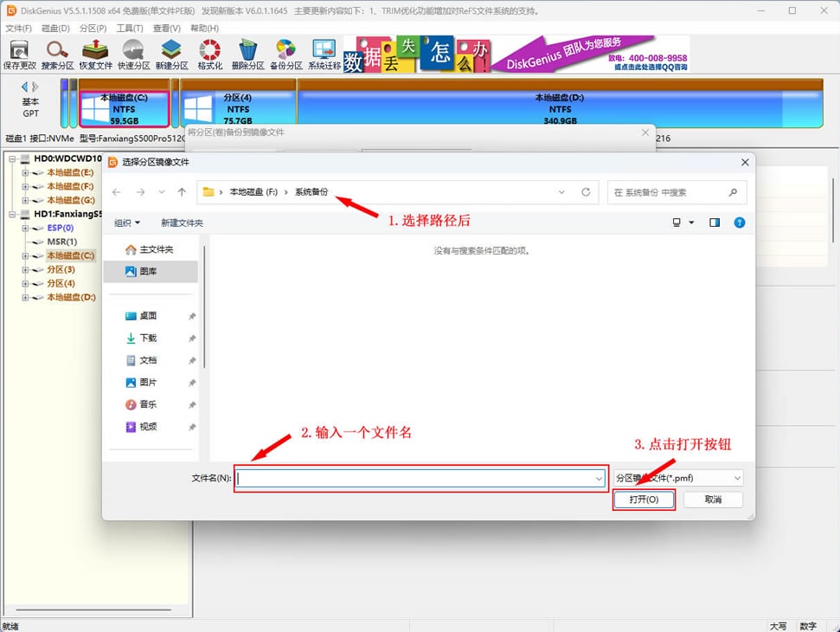Click the 格式化 toolbar icon
The height and width of the screenshot is (632, 840).
209,54
